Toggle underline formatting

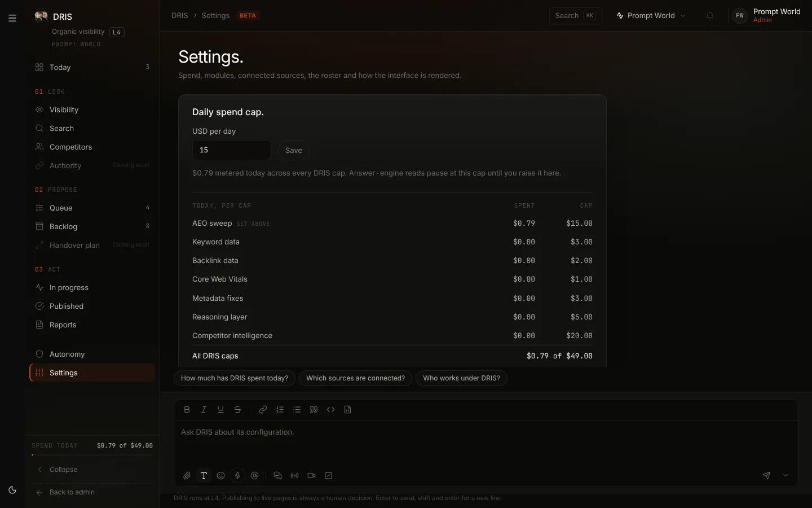(221, 410)
